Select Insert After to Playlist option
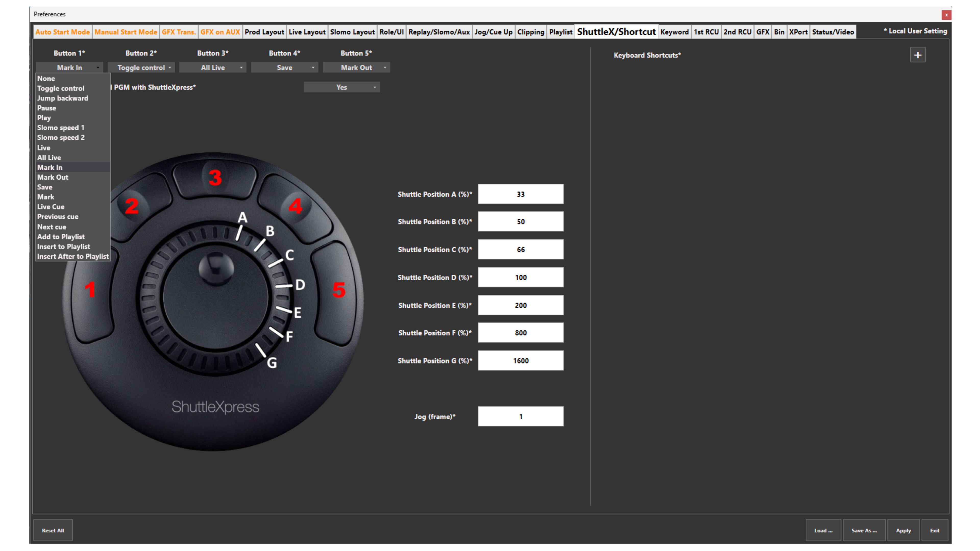Screen dimensions: 980x551 73,257
